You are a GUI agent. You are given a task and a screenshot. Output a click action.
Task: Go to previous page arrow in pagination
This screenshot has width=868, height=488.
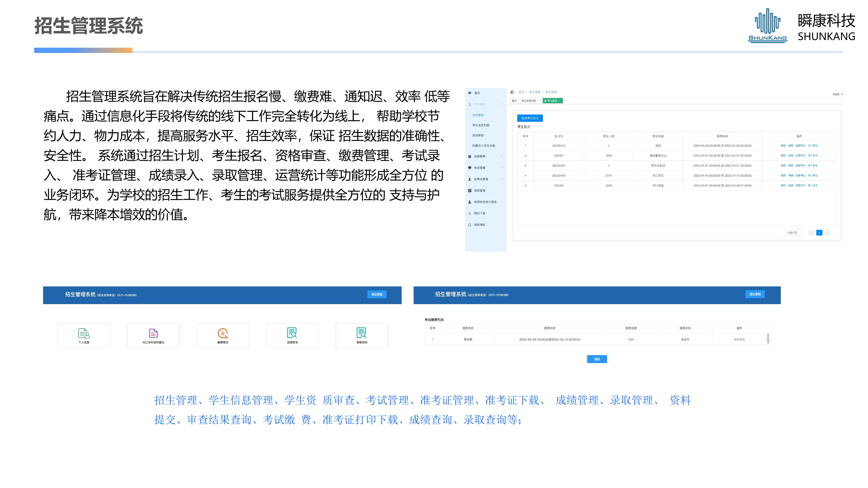point(811,233)
